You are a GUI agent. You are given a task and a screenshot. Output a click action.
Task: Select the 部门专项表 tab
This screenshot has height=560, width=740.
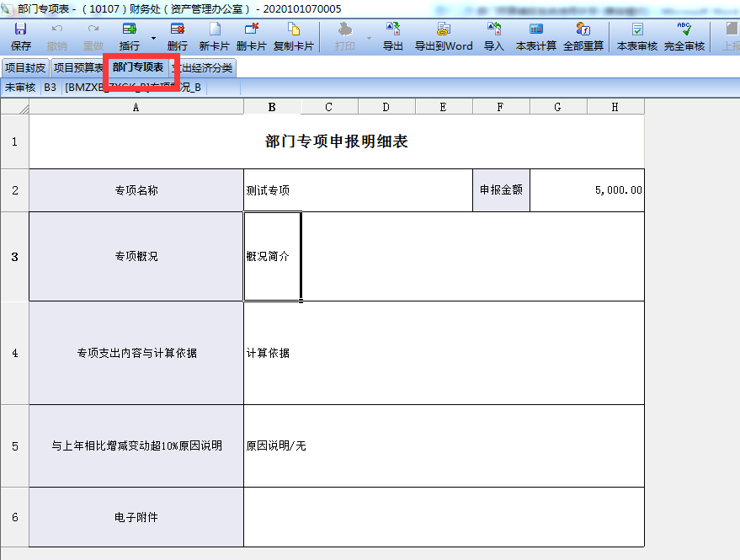pyautogui.click(x=138, y=67)
